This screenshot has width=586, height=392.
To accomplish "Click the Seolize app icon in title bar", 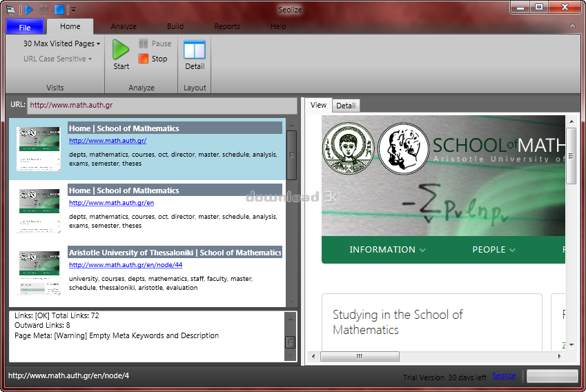I will 11,10.
